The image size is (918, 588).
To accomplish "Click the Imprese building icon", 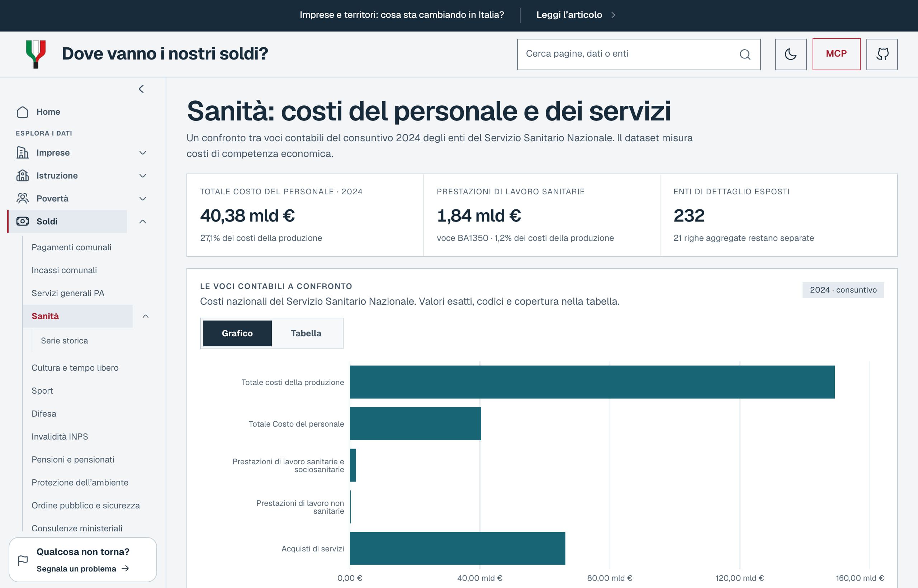I will 23,153.
